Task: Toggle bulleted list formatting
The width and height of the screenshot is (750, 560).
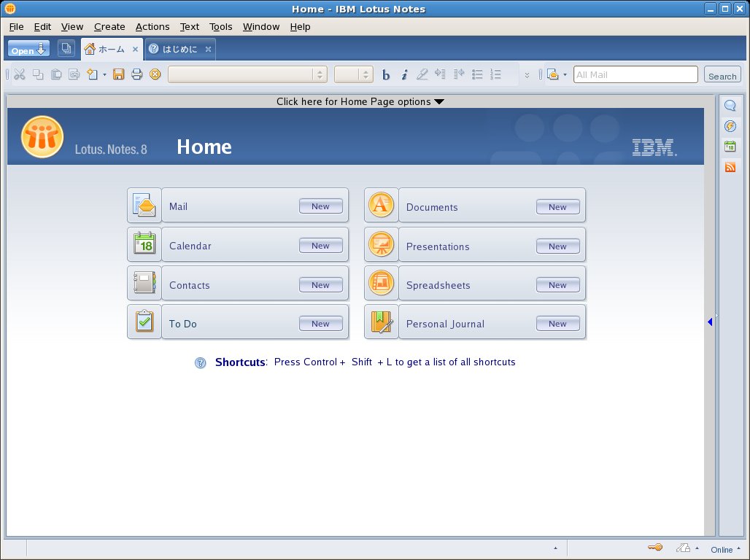Action: tap(477, 74)
